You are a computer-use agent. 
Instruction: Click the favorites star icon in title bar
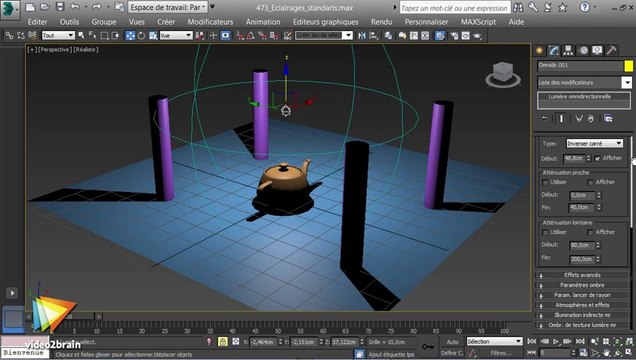pos(563,7)
